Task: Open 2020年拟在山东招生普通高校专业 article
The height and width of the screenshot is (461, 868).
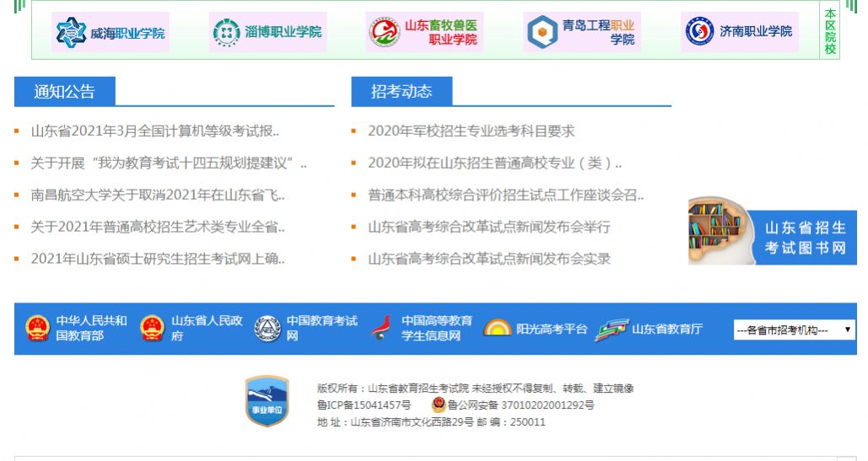Action: 495,163
